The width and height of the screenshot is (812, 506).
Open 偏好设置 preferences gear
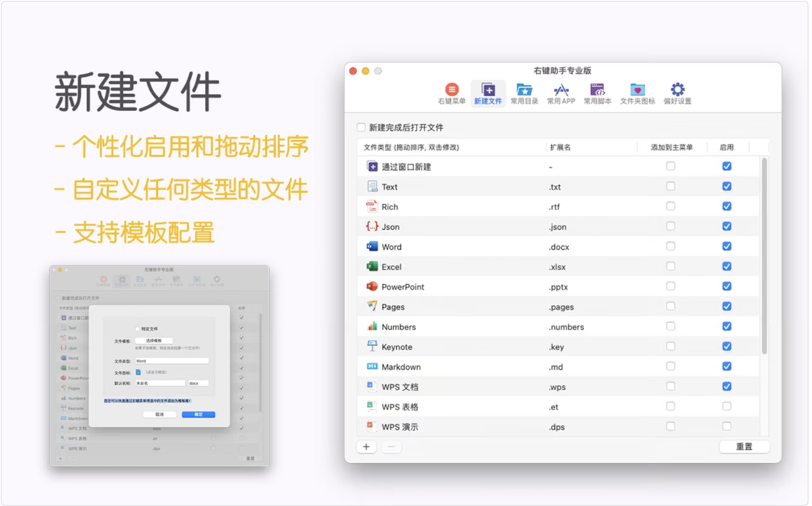[x=678, y=93]
